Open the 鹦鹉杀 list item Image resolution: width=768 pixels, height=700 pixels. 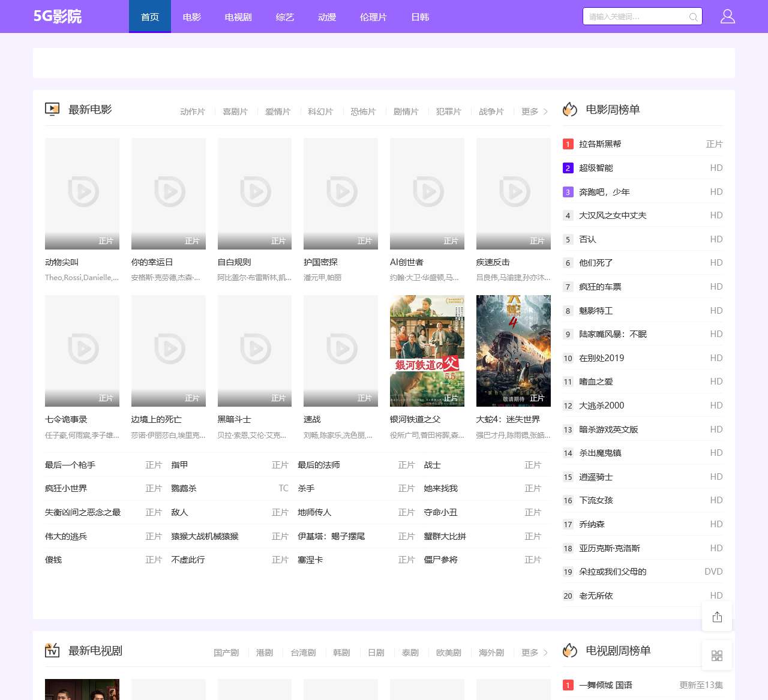184,488
